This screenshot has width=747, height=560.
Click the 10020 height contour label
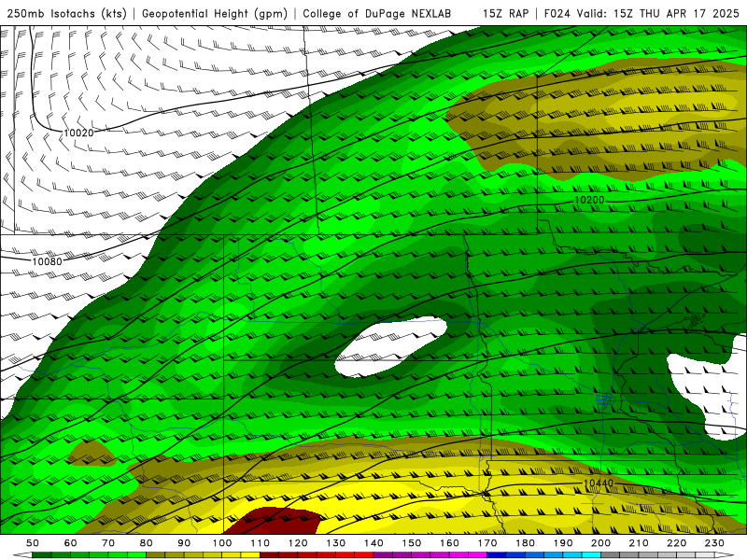click(x=78, y=133)
